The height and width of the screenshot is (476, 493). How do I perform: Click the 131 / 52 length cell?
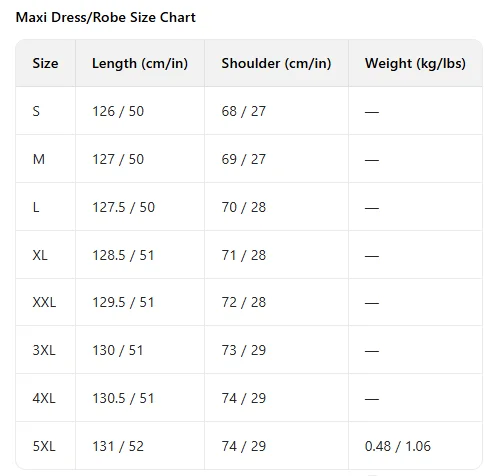coord(118,446)
